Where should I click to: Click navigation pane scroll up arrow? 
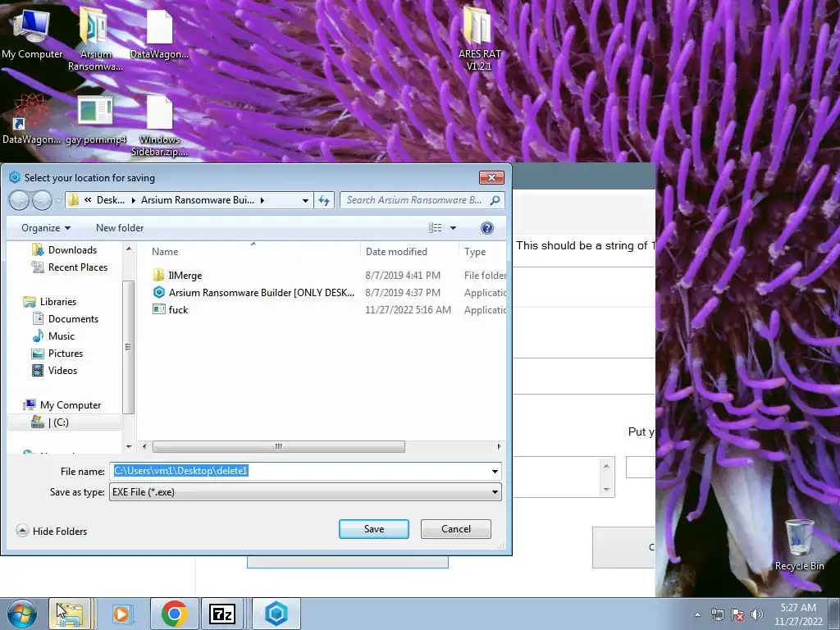coord(129,249)
